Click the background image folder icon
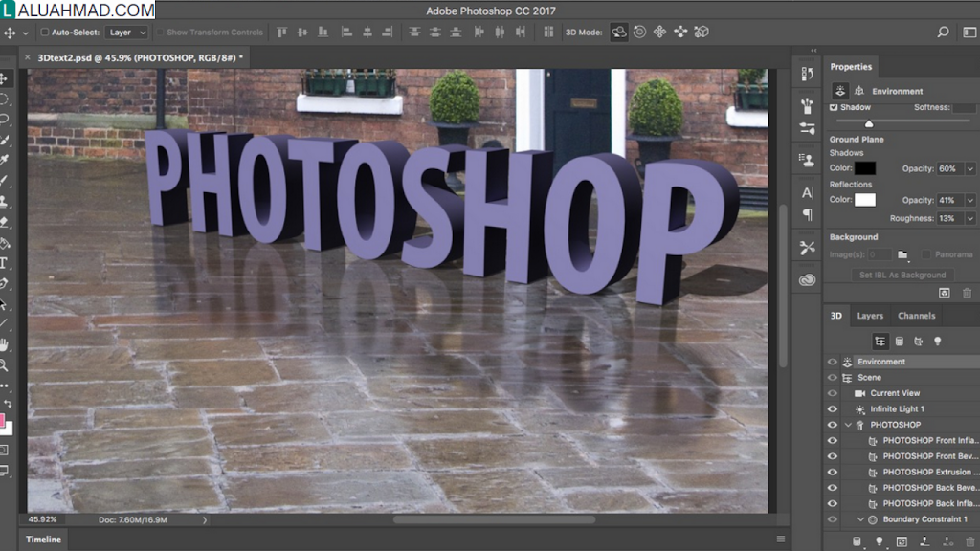 coord(902,254)
